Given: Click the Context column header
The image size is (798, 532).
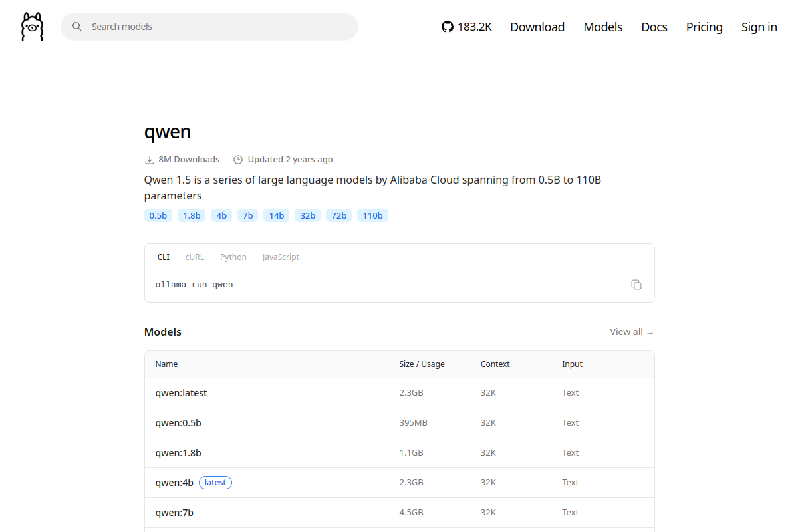Looking at the screenshot, I should 495,364.
